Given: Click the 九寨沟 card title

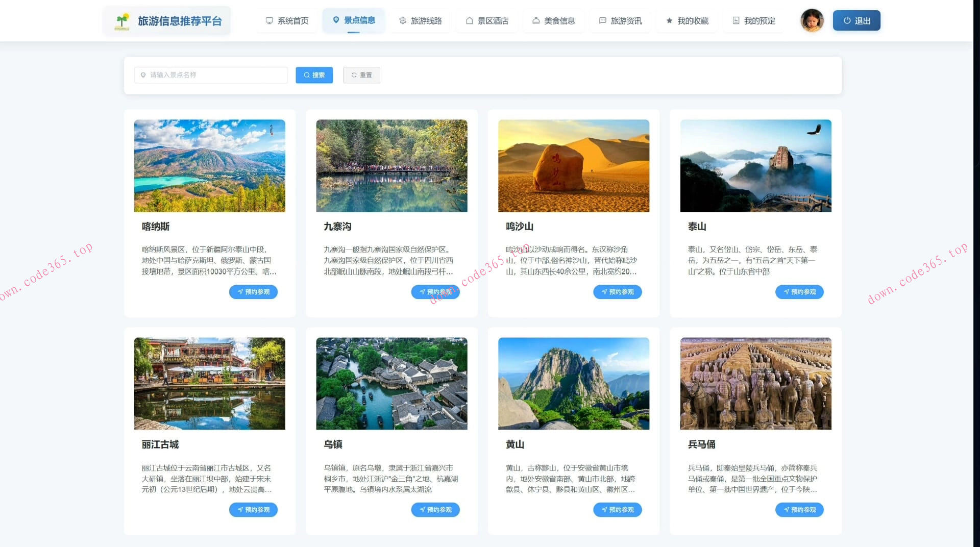Looking at the screenshot, I should (338, 227).
